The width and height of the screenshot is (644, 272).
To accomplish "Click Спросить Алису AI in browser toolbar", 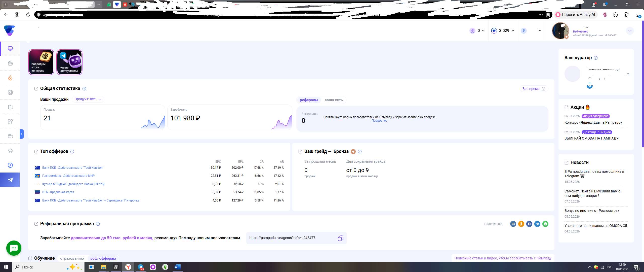I will pyautogui.click(x=576, y=15).
